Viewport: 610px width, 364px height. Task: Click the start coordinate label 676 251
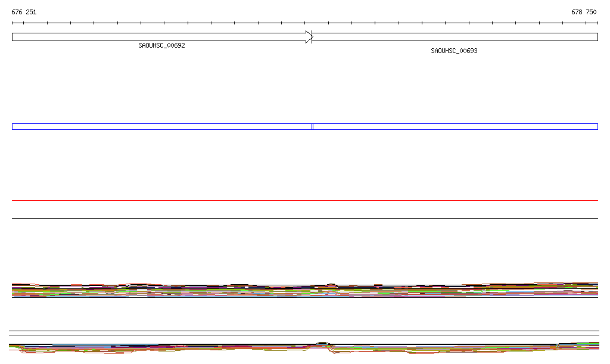click(24, 12)
